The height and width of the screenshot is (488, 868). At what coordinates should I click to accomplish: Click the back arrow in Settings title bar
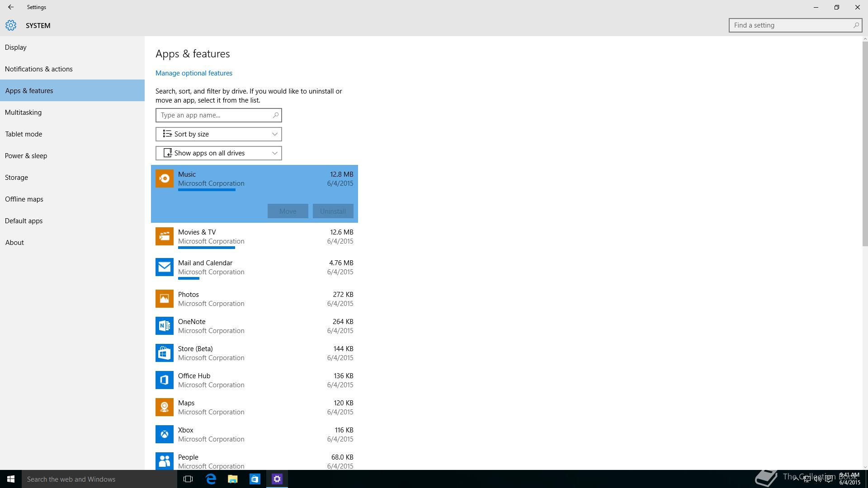pyautogui.click(x=10, y=7)
